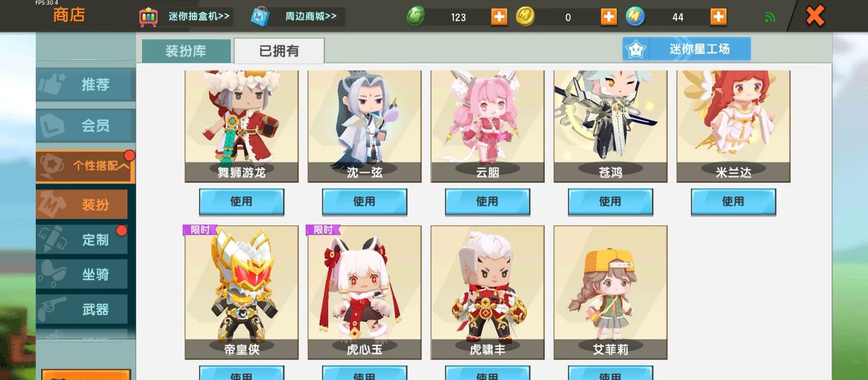Open the 周边商城 shopping bag icon

[260, 17]
